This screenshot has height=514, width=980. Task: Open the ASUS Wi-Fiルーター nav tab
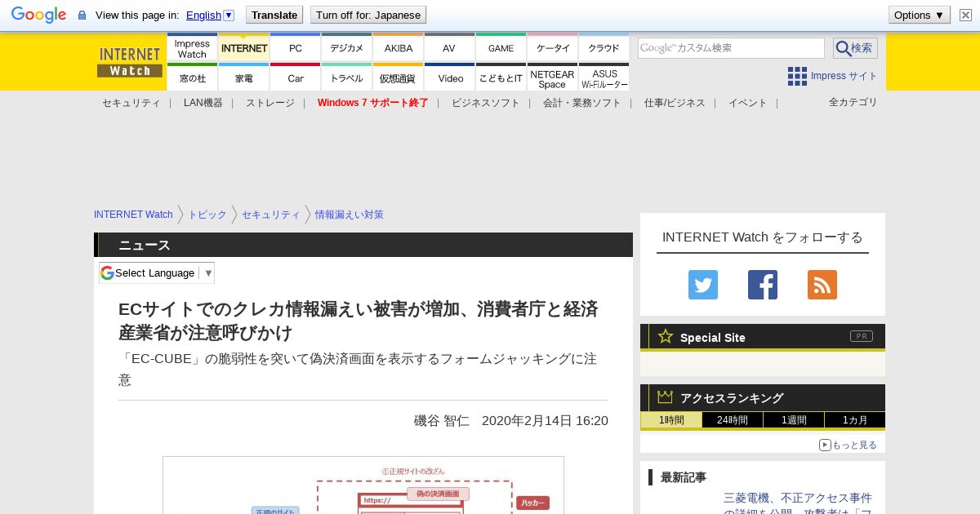[x=604, y=78]
